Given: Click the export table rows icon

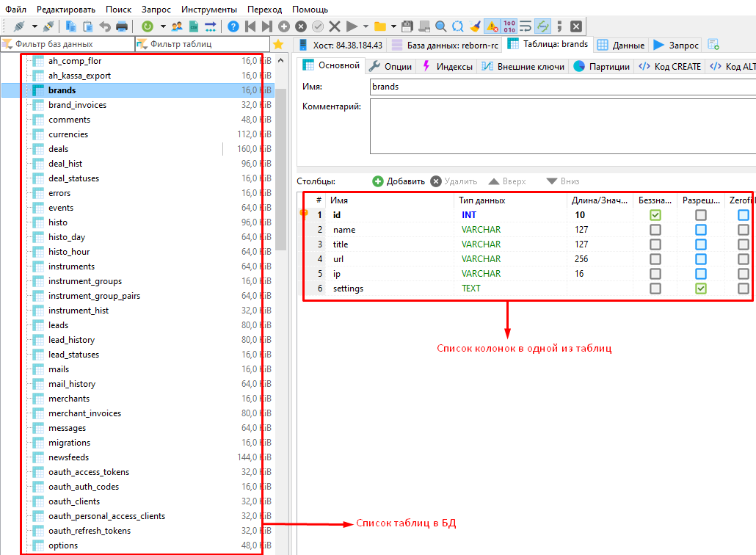Looking at the screenshot, I should 210,26.
